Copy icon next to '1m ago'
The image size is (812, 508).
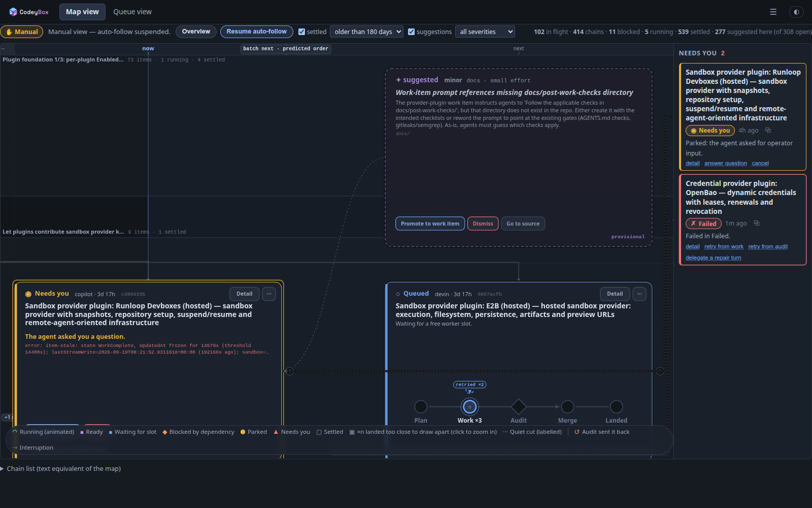tap(756, 223)
